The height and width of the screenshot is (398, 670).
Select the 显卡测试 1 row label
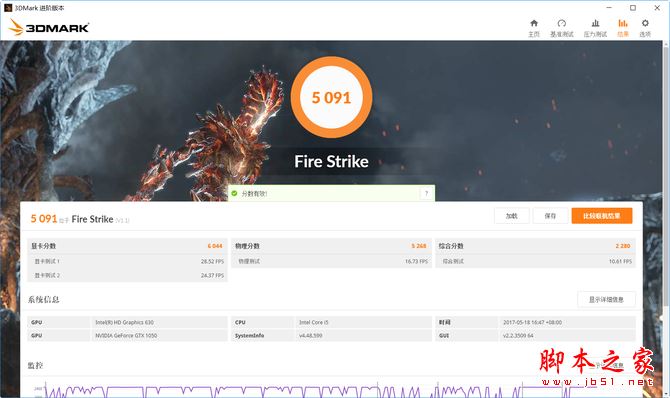tap(47, 261)
